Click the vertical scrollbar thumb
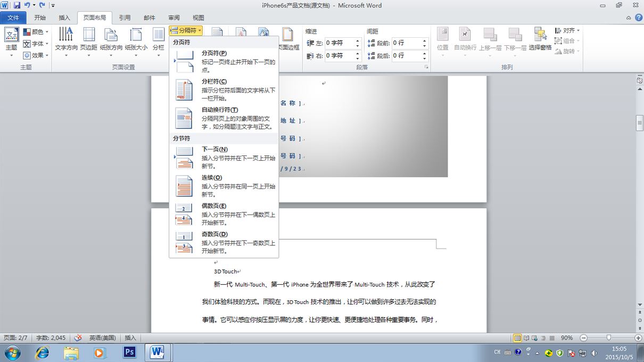Screen dimensions: 644x362 pyautogui.click(x=640, y=123)
